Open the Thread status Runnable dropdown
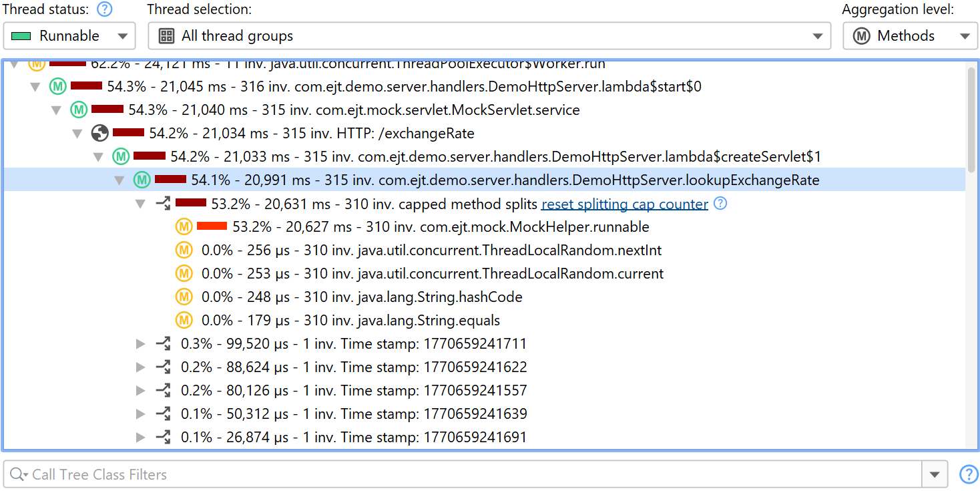 point(69,36)
